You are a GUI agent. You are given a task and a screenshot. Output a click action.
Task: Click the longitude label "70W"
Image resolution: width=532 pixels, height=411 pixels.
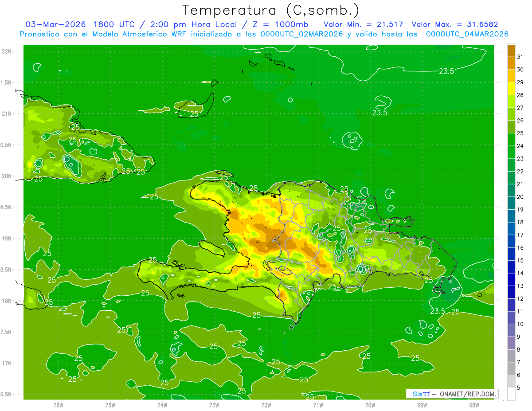coord(370,405)
